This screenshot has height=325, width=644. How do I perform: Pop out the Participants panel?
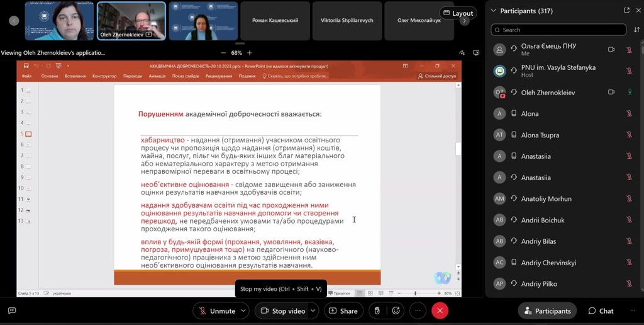pos(627,11)
